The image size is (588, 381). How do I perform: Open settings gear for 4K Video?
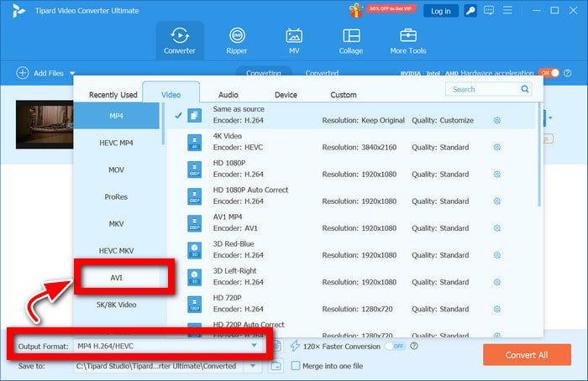(x=497, y=147)
